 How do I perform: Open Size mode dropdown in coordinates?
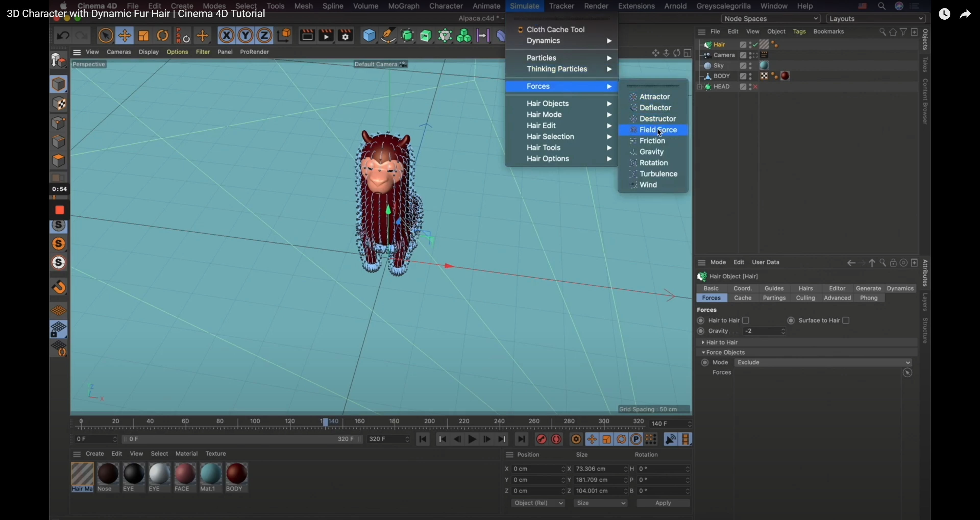(601, 503)
